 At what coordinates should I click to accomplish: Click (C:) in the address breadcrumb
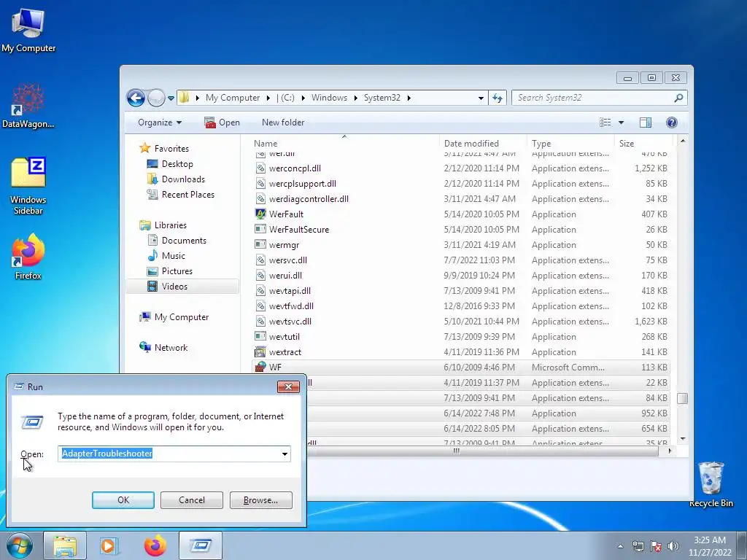(x=287, y=98)
